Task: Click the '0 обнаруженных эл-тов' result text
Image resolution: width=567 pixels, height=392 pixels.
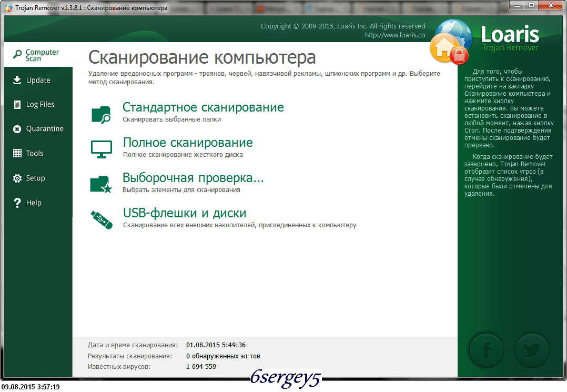Action: click(223, 356)
